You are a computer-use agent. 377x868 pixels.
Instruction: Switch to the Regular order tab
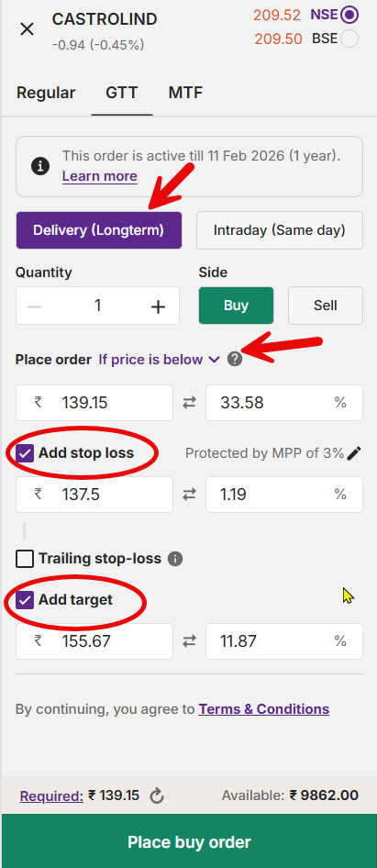(x=46, y=93)
